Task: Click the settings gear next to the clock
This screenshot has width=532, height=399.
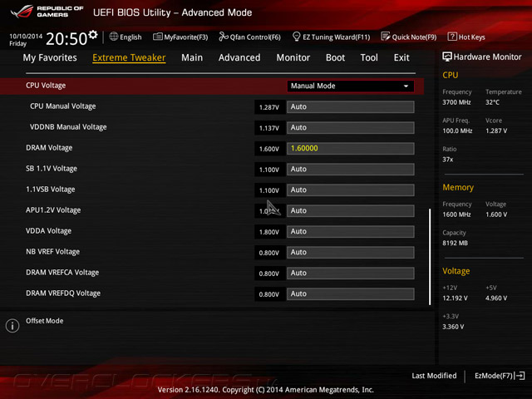Action: click(x=93, y=35)
